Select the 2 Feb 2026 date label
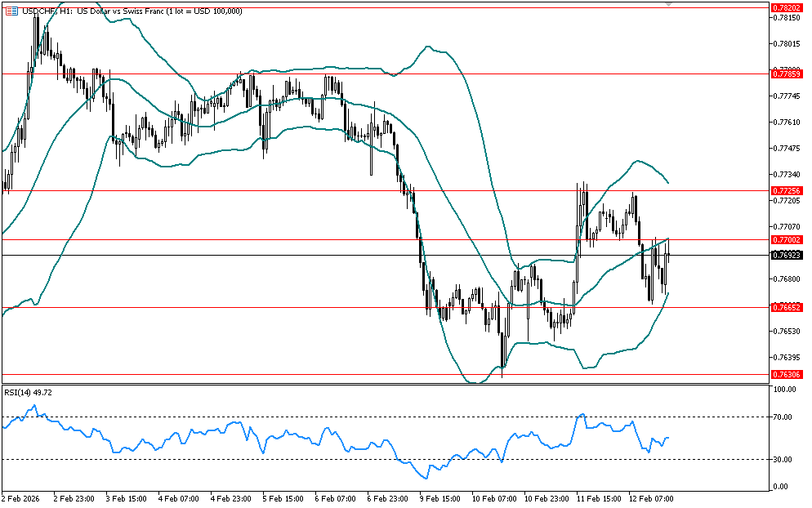The height and width of the screenshot is (508, 812). (x=21, y=497)
